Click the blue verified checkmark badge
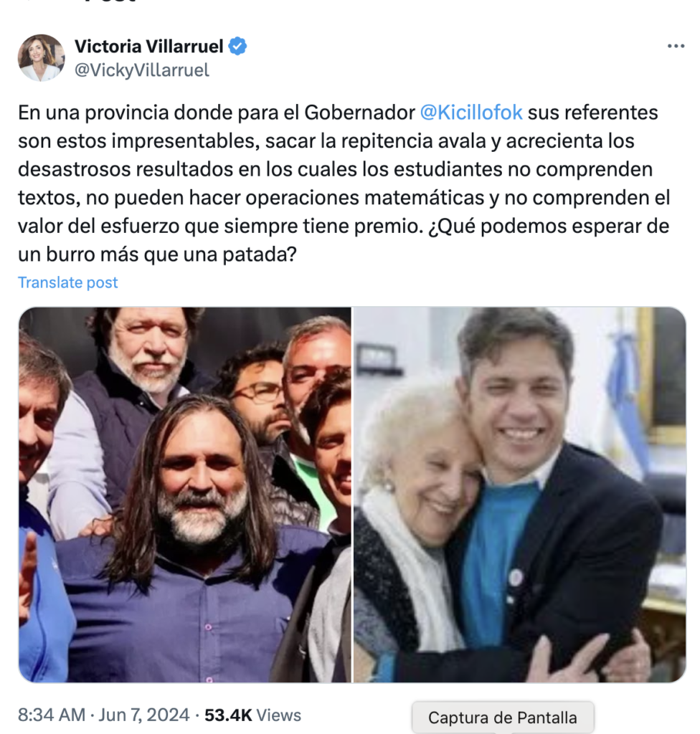The image size is (700, 734). (x=237, y=46)
